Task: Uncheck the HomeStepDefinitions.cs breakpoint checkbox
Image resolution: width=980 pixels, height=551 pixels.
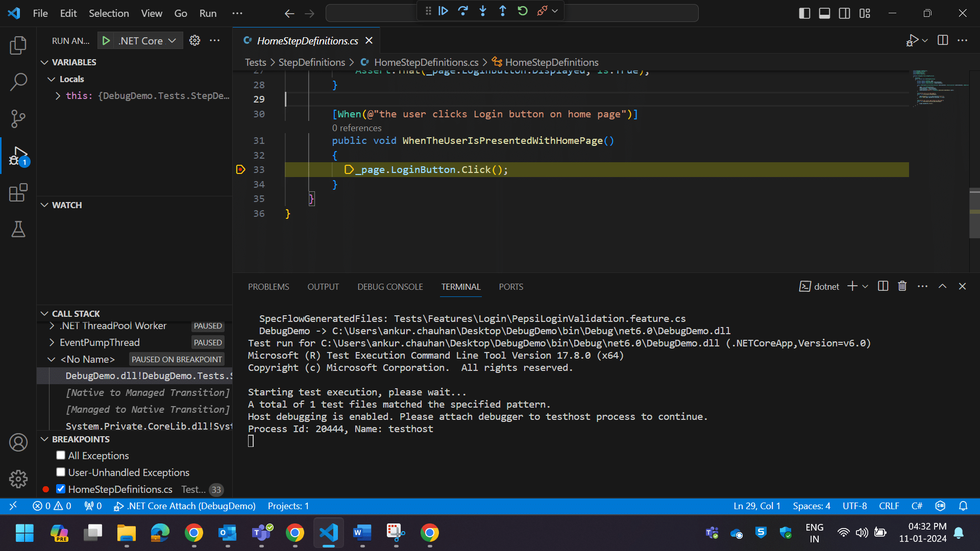Action: pyautogui.click(x=61, y=489)
